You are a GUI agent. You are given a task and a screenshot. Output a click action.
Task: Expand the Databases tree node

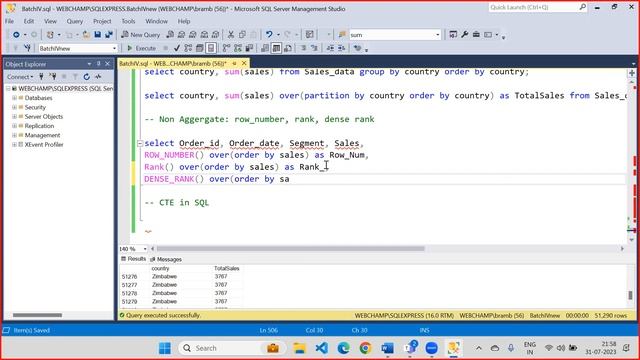[14, 98]
